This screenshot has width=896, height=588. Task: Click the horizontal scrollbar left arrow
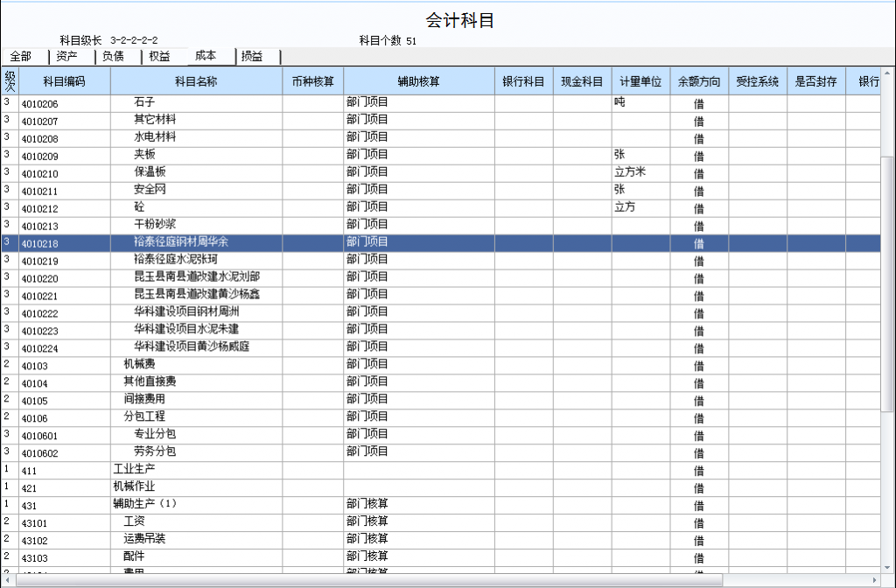8,581
